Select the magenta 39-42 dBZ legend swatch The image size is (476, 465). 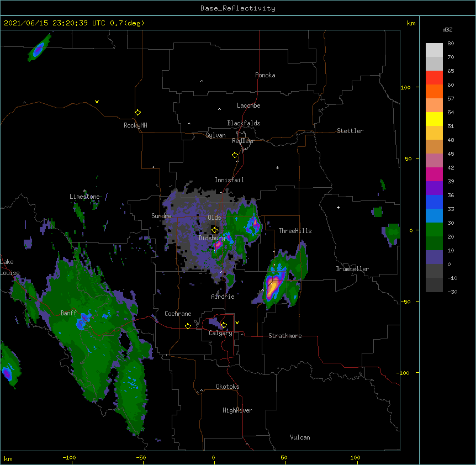[434, 174]
